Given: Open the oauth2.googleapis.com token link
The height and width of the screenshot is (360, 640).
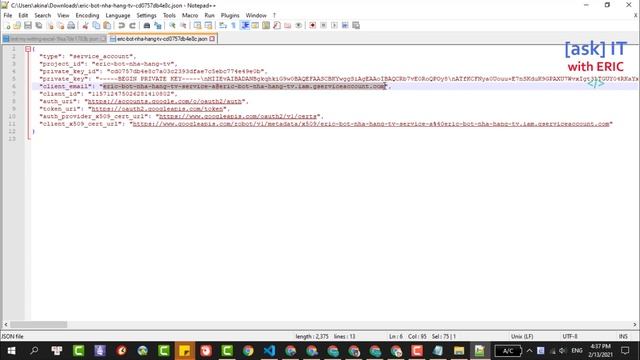Looking at the screenshot, I should coord(157,109).
